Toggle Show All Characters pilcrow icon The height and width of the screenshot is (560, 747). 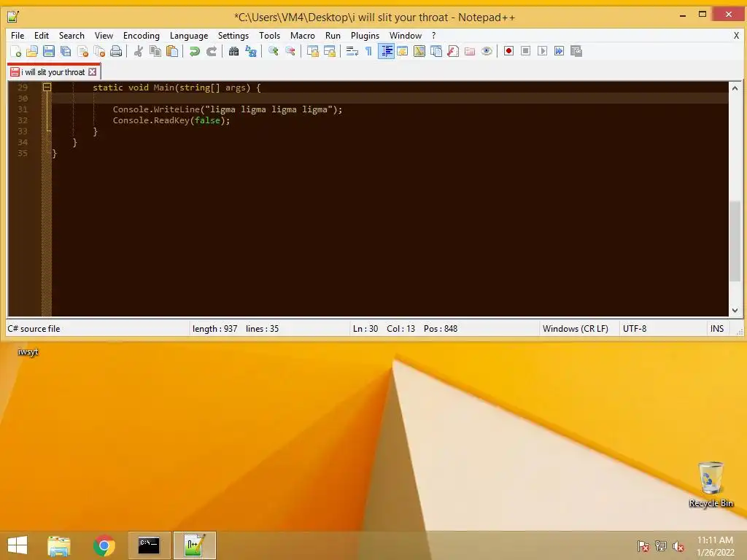point(368,51)
